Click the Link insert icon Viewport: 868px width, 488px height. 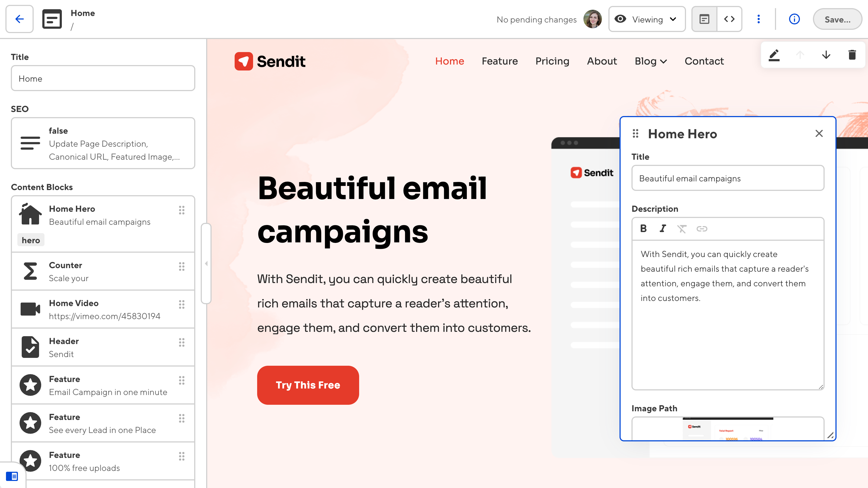click(702, 229)
